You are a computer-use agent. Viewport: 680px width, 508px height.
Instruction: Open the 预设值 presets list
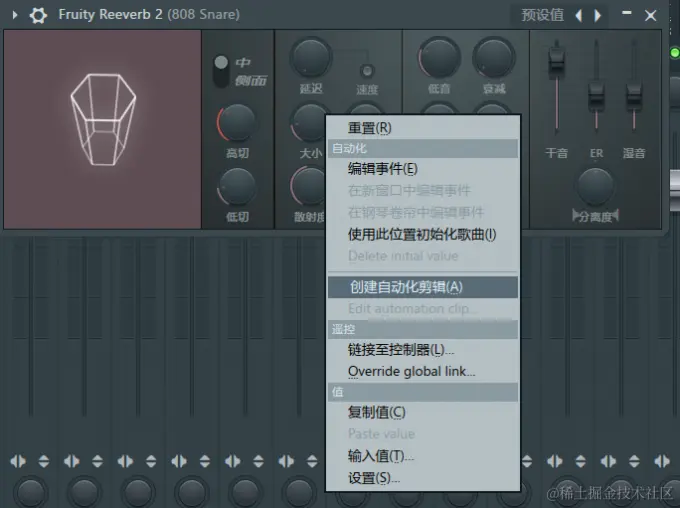tap(543, 15)
